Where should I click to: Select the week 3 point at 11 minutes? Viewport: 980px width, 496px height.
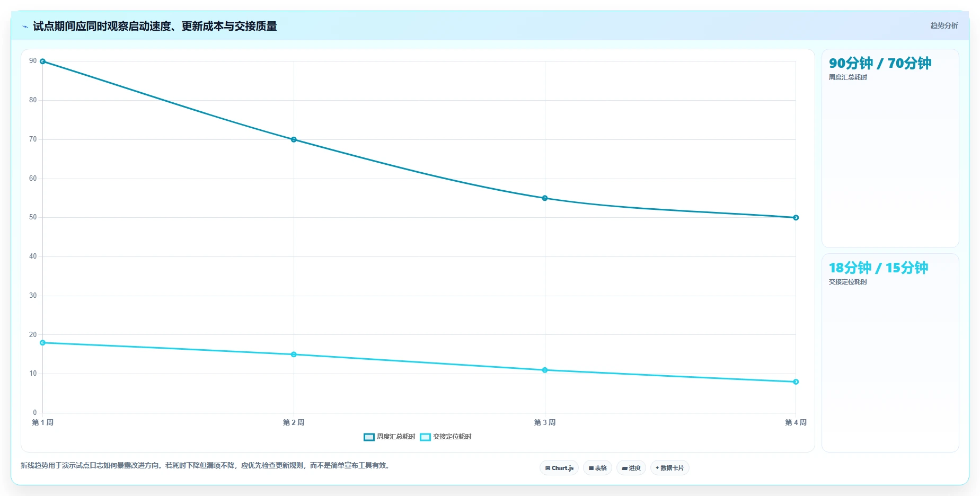tap(545, 370)
